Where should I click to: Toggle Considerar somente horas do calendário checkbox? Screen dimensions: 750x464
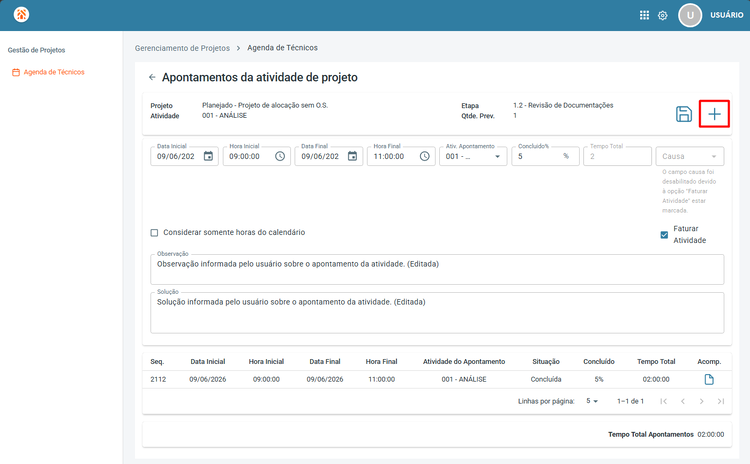154,232
